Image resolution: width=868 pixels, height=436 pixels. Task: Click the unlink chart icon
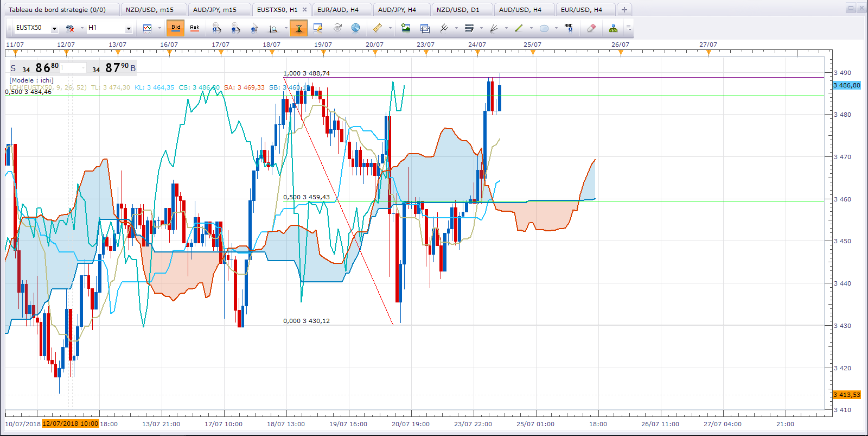point(69,28)
